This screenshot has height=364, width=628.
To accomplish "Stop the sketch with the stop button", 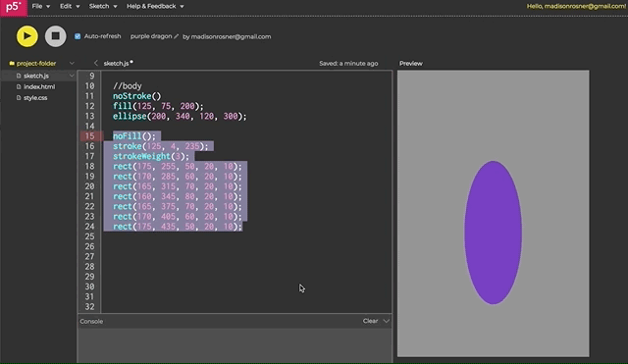I will [55, 36].
